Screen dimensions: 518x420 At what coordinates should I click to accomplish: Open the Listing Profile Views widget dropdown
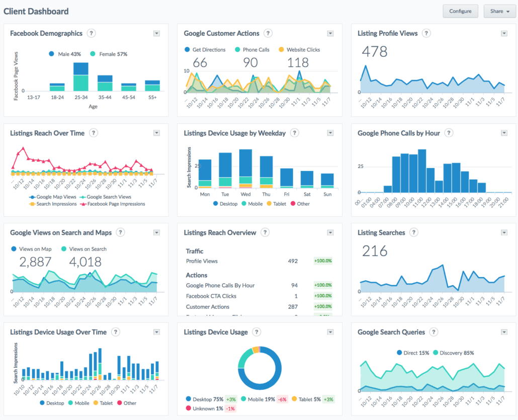pyautogui.click(x=504, y=33)
